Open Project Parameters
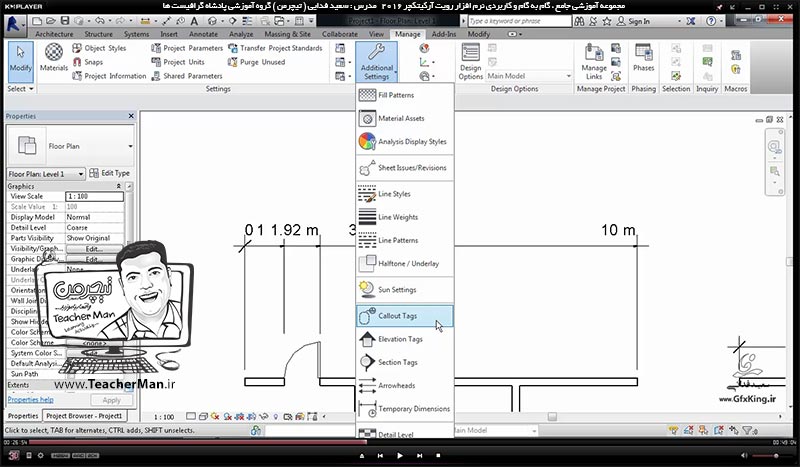 tap(187, 48)
